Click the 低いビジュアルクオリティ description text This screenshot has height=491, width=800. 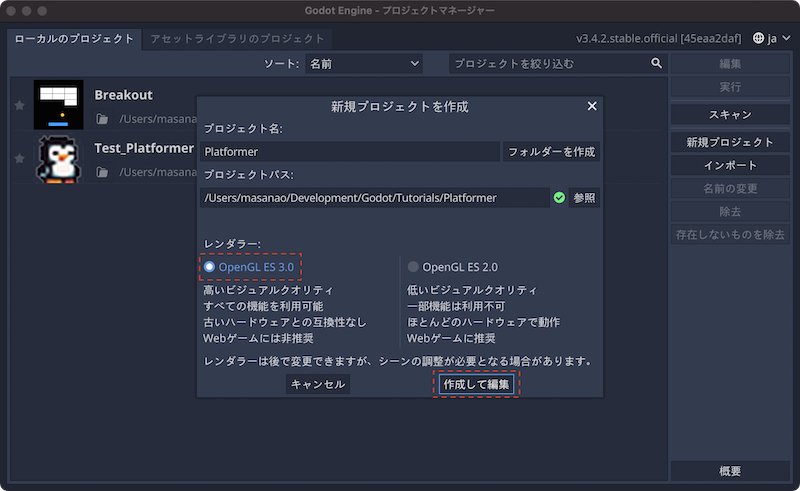472,290
